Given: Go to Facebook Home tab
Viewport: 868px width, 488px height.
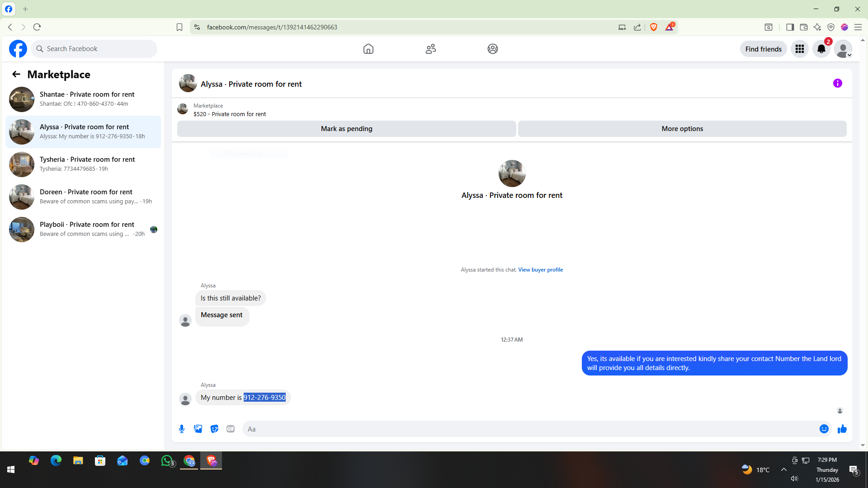Looking at the screenshot, I should coord(368,49).
